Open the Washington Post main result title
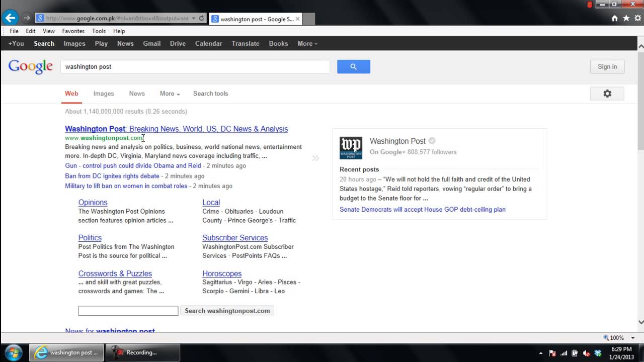 point(177,129)
